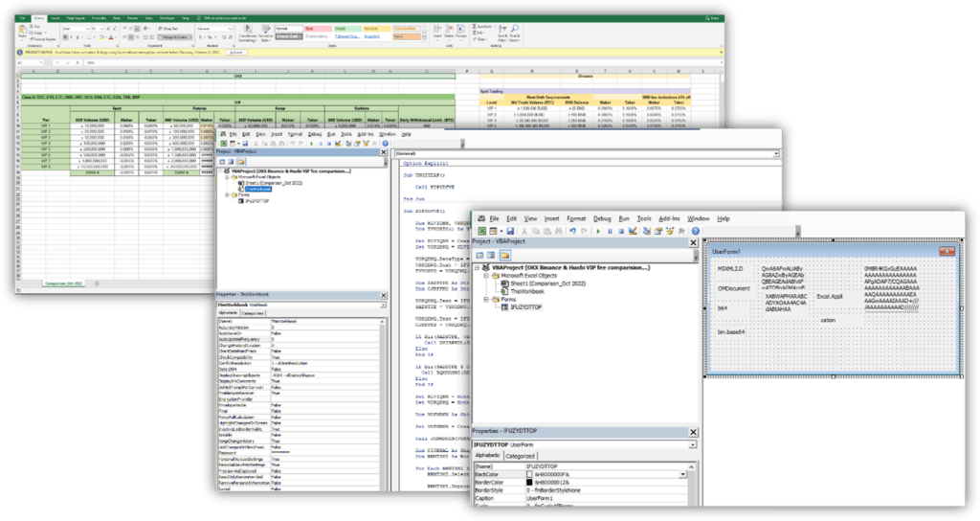Switch to Categorized tab in IFUZYDTTOP properties
Screen dimensions: 980x521
click(521, 457)
